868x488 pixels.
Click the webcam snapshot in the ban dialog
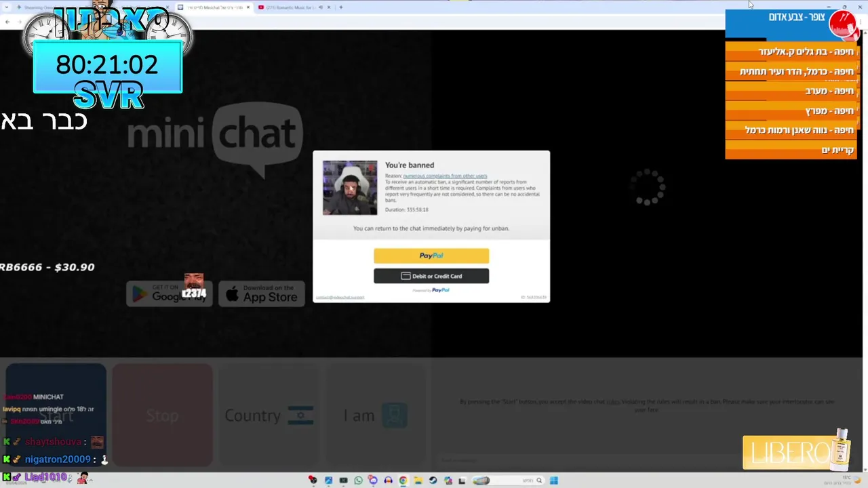[x=350, y=188]
